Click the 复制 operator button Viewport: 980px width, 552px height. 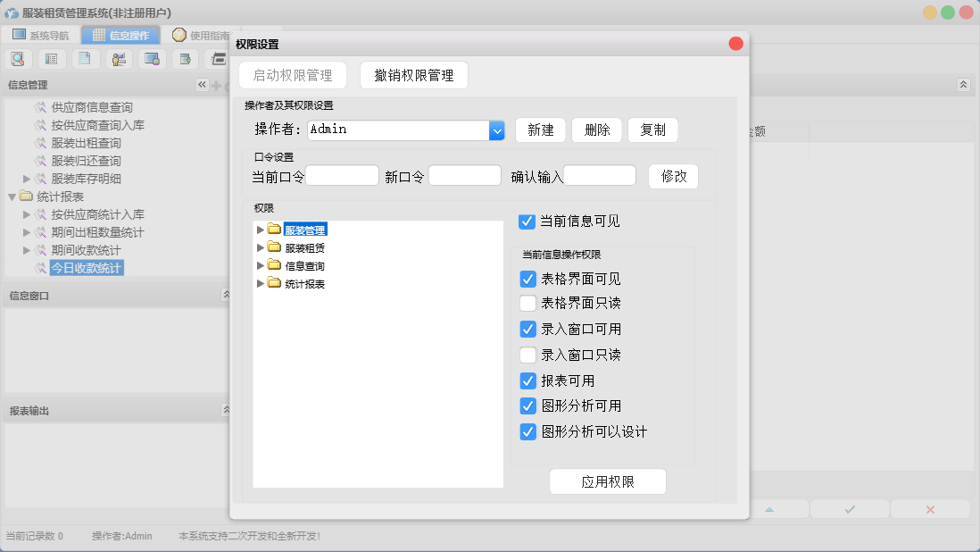653,130
